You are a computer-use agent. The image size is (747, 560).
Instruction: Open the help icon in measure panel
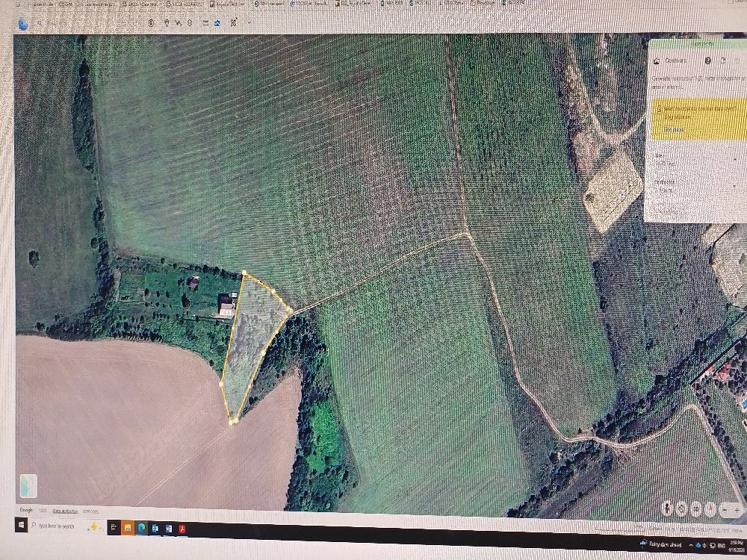707,60
